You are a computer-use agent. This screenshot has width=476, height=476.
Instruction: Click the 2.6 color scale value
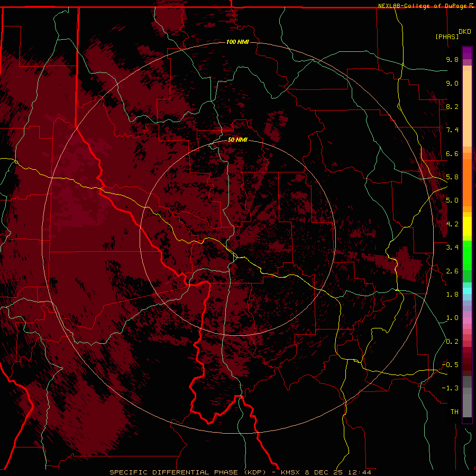click(x=452, y=271)
